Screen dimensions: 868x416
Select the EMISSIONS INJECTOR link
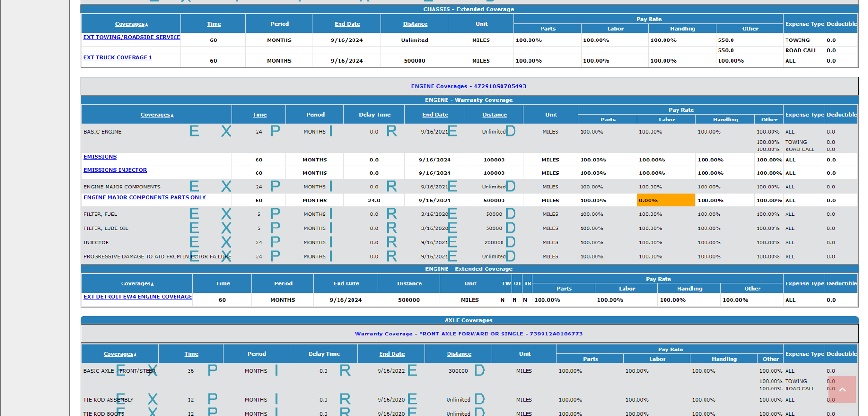click(x=115, y=170)
